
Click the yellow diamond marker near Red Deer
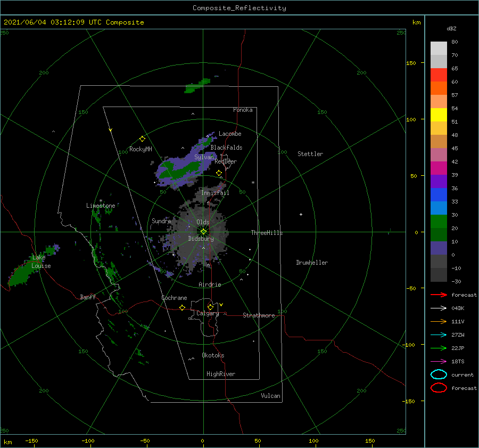click(219, 173)
